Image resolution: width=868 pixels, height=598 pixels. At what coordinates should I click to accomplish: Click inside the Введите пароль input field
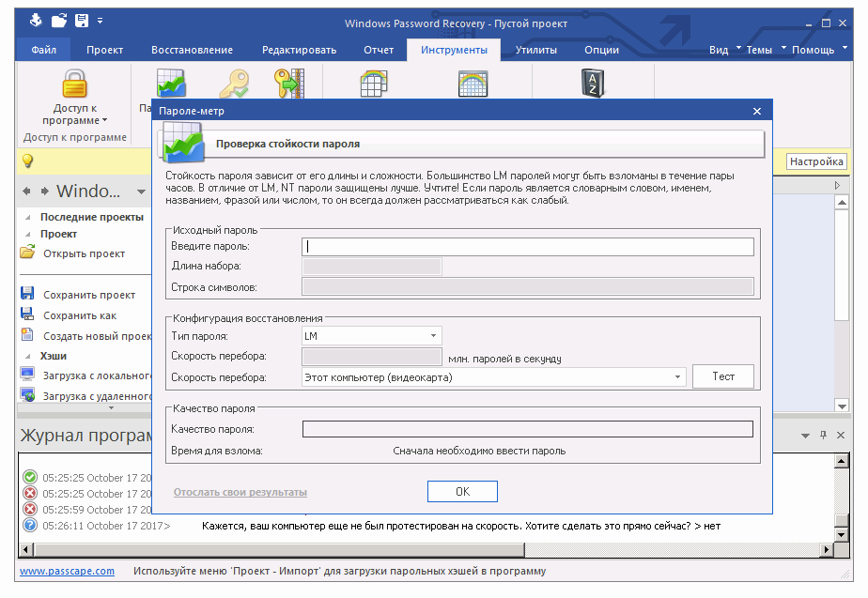coord(526,246)
